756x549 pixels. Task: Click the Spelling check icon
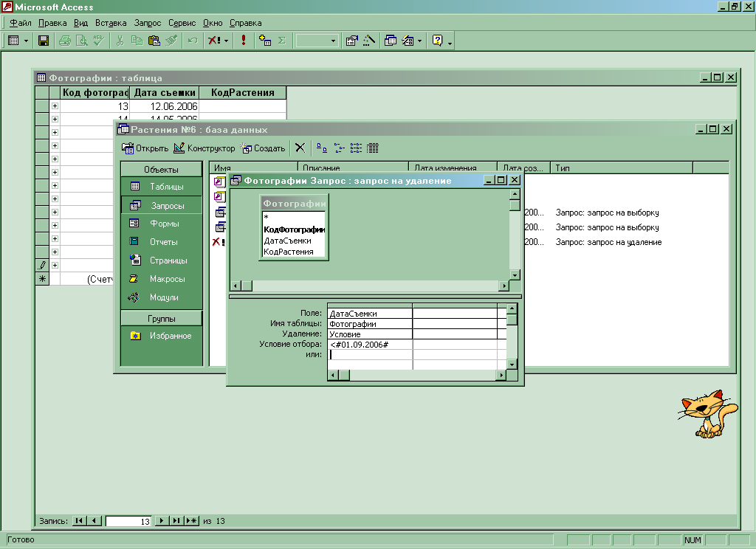pos(99,41)
